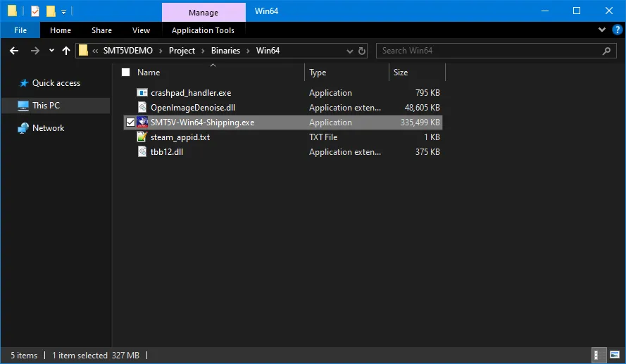
Task: Expand subfolders arrow after SMT5VDEMO
Action: 161,51
